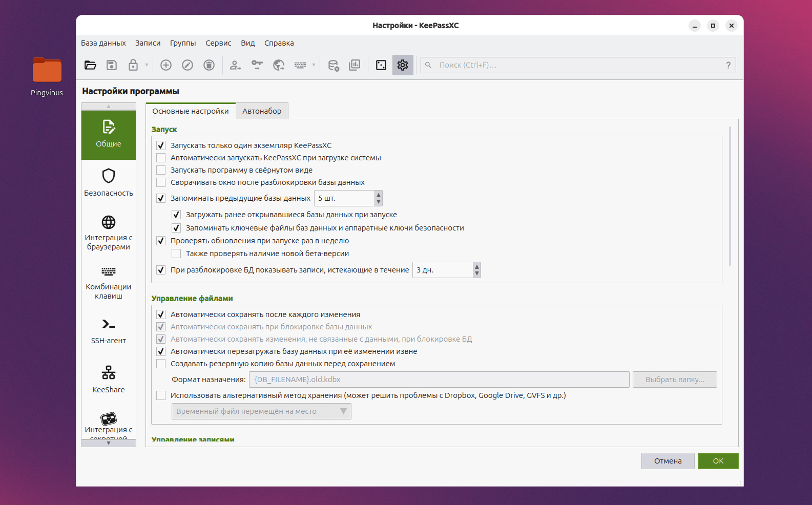812x505 pixels.
Task: Open the SSH-агент section
Action: 109,331
